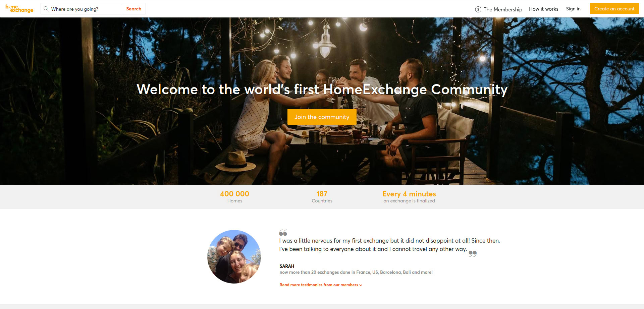Click the HomeExchange logo

click(x=19, y=9)
